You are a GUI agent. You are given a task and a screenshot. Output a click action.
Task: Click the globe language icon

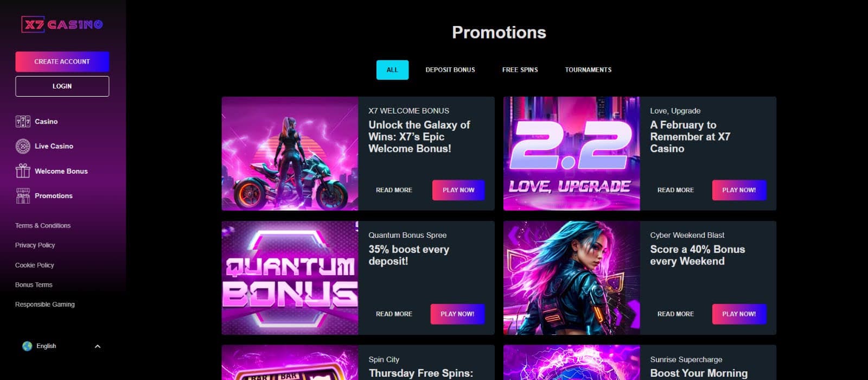point(27,346)
